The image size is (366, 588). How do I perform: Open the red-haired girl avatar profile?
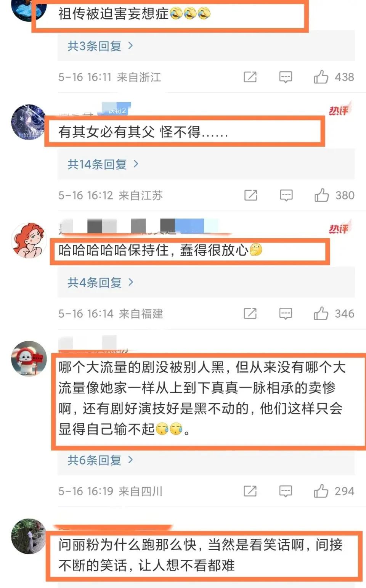coord(29,241)
